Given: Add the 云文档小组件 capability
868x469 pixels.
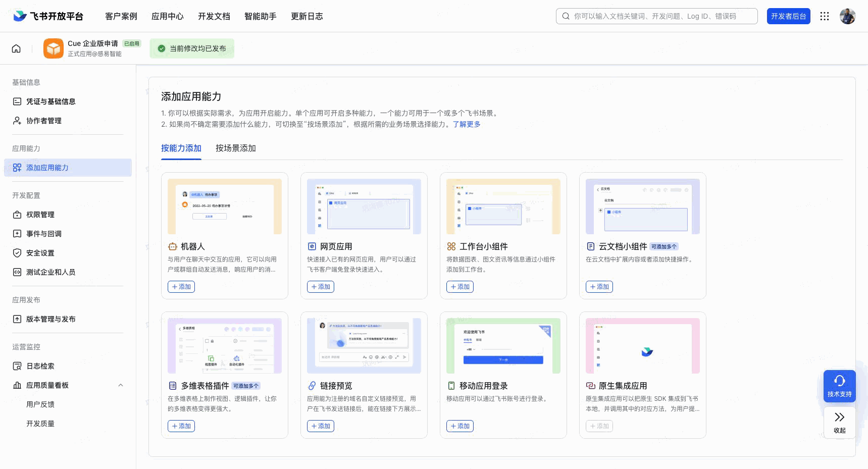Looking at the screenshot, I should 599,287.
